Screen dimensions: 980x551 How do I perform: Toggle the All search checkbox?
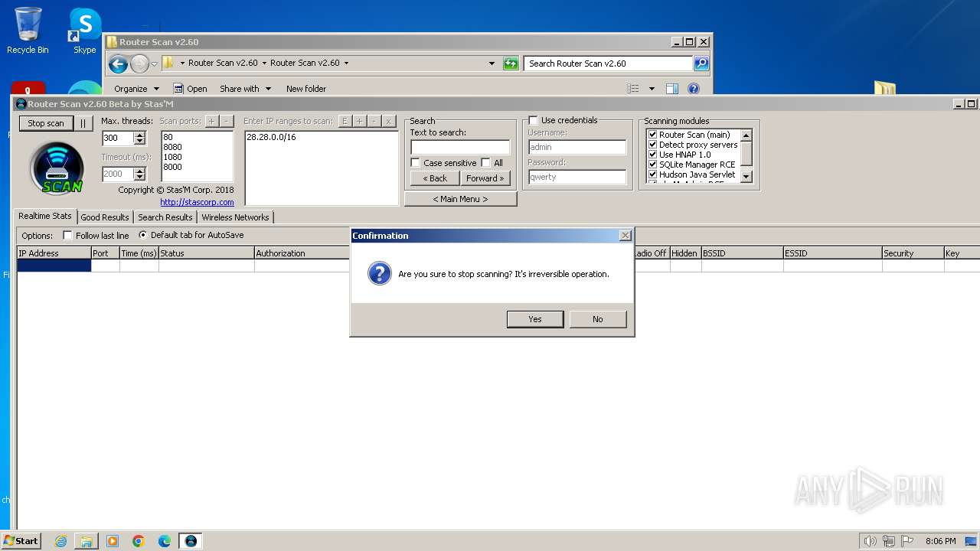pyautogui.click(x=485, y=163)
